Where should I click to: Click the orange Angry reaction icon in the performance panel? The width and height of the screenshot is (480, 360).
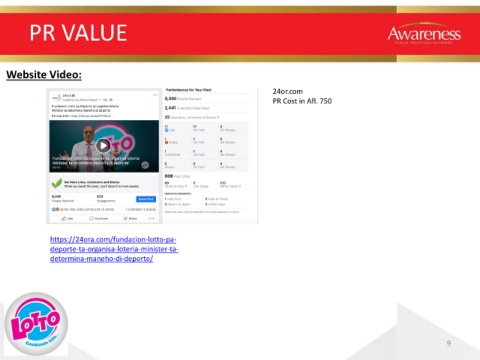(x=167, y=142)
